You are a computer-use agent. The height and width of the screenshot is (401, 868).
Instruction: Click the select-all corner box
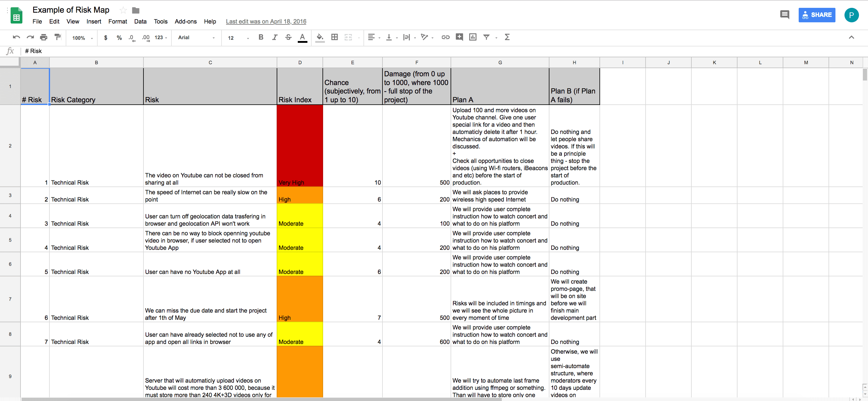tap(10, 63)
